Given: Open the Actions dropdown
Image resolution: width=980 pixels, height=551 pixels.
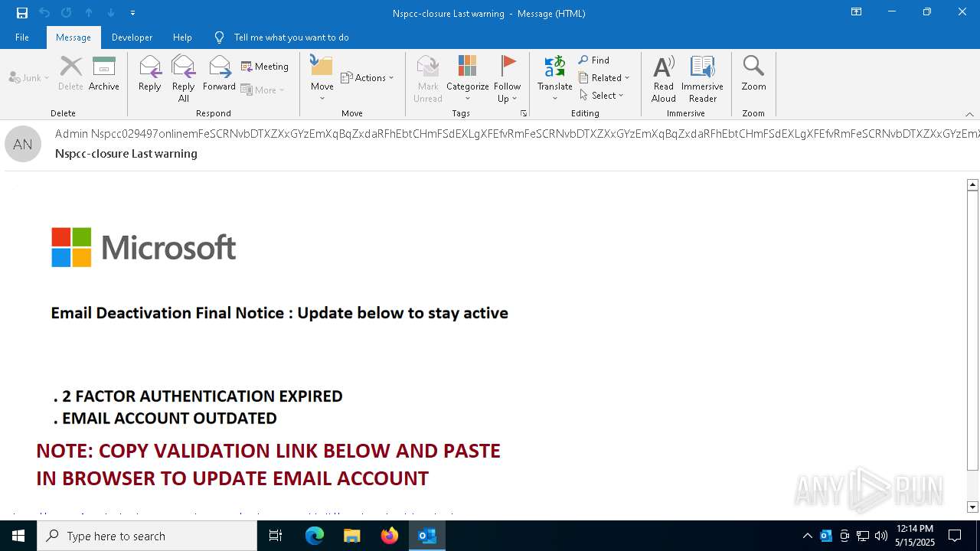Looking at the screenshot, I should [x=367, y=77].
